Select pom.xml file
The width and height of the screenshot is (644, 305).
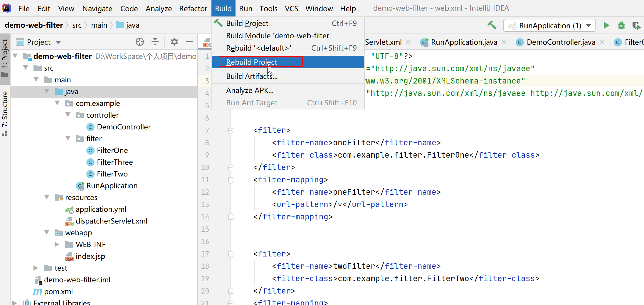tap(58, 291)
